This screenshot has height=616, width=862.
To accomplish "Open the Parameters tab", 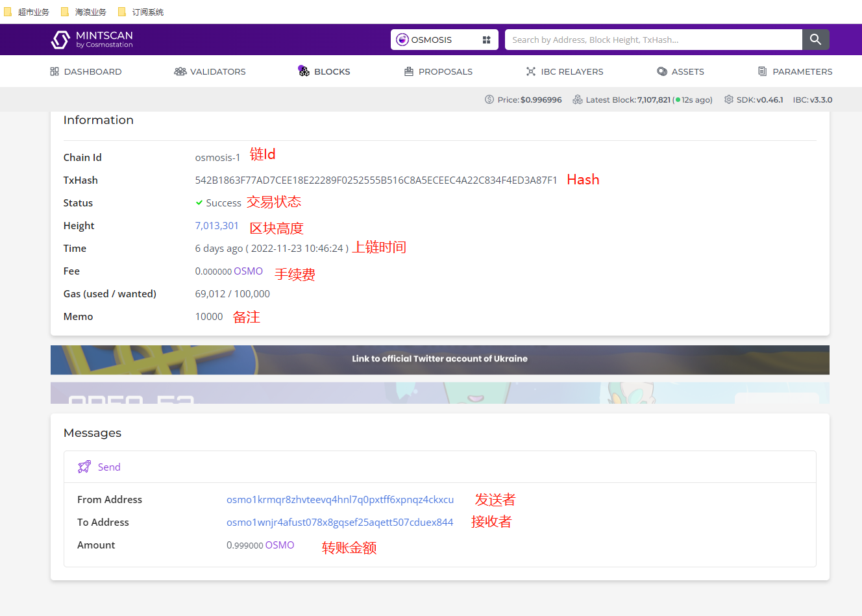I will click(794, 71).
